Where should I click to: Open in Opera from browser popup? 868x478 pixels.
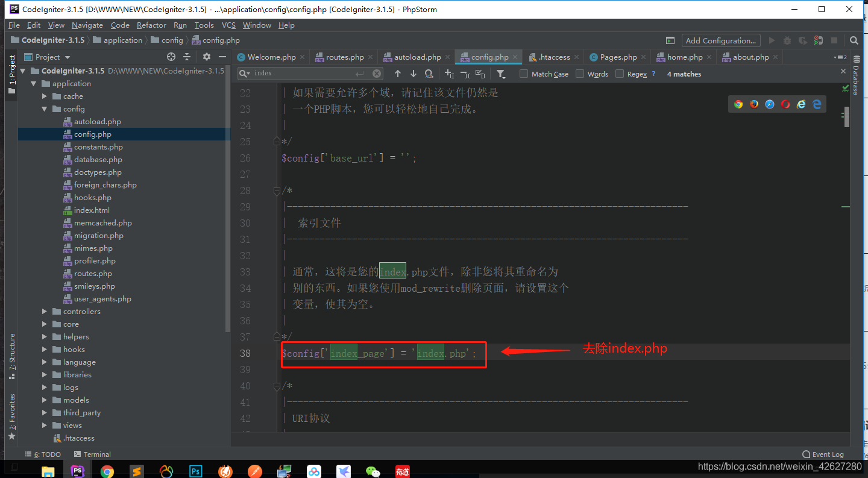[785, 104]
